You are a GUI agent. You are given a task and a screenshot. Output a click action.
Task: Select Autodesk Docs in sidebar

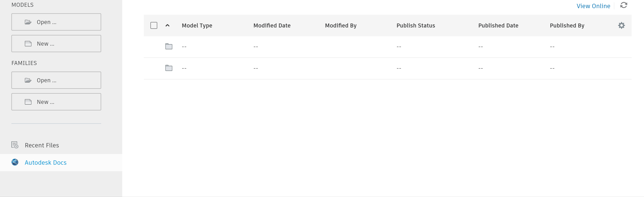click(x=46, y=162)
